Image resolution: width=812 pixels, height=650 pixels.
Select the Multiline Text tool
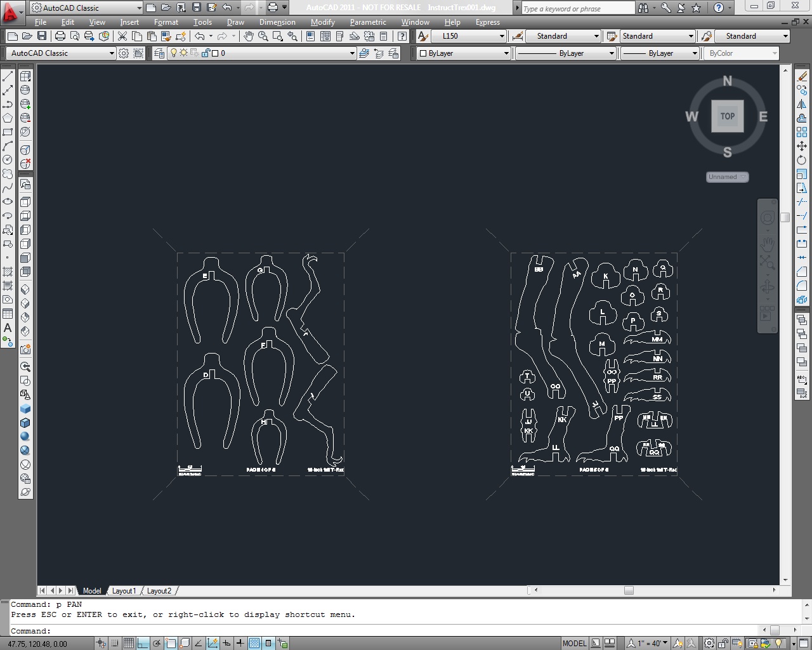tap(8, 328)
